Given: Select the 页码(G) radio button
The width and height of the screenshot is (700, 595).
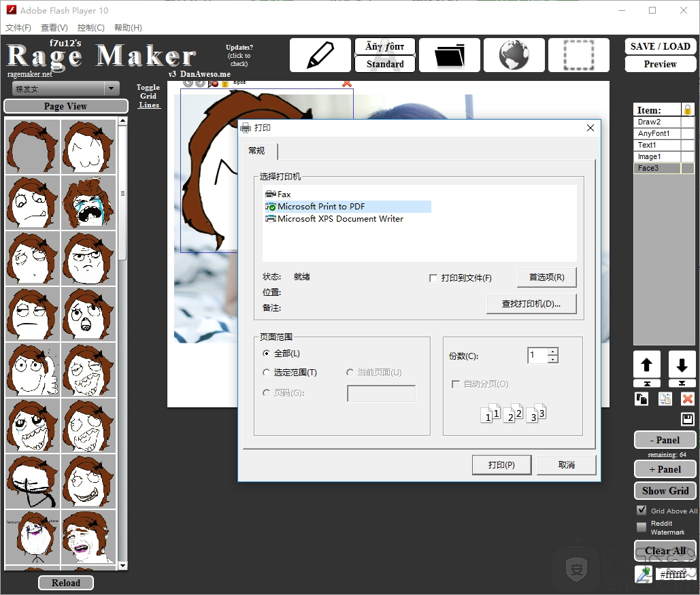Looking at the screenshot, I should (x=267, y=393).
